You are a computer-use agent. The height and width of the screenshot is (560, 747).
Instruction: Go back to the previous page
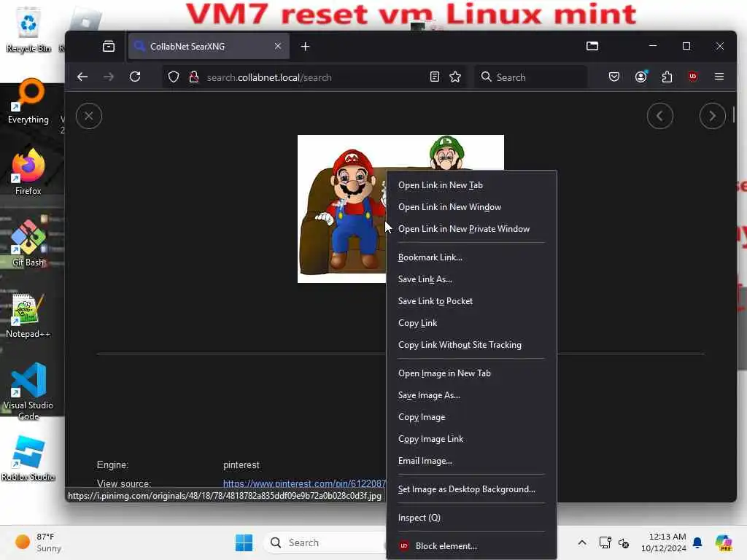tap(82, 77)
